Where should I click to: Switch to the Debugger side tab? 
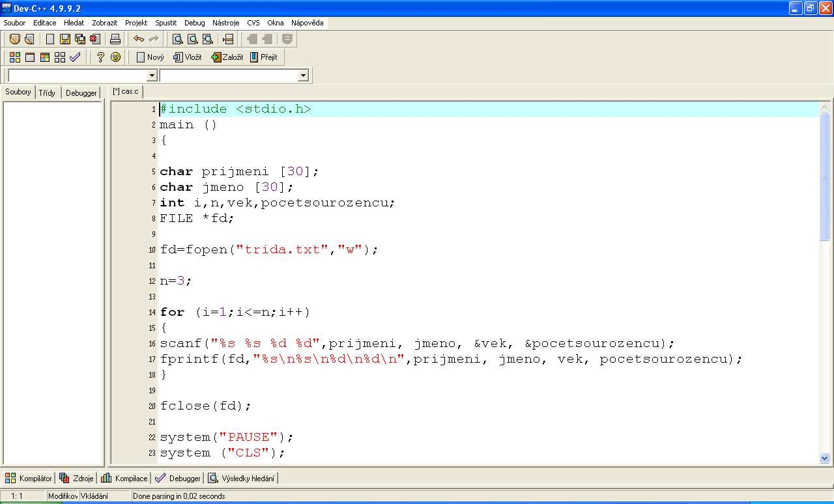pos(81,92)
